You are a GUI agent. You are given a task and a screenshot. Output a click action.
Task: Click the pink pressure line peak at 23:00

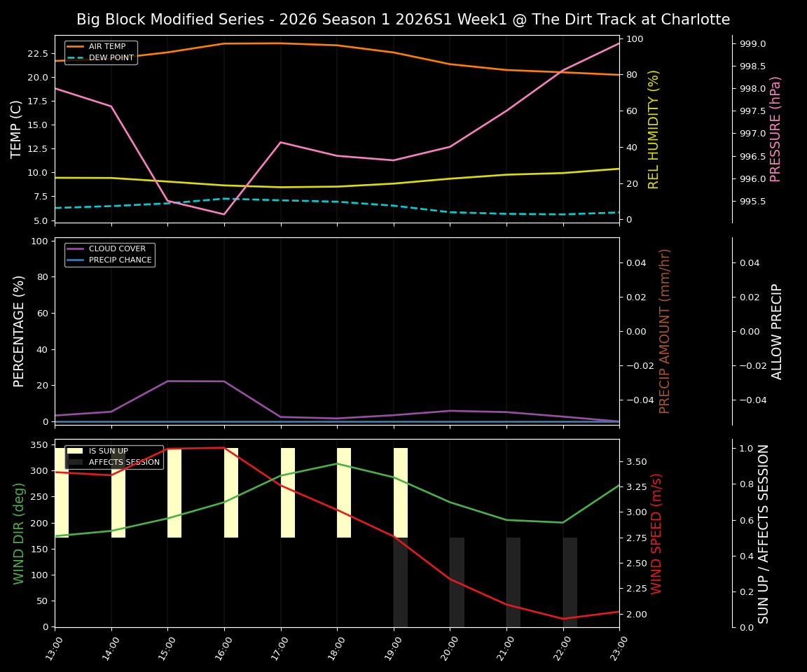tap(619, 43)
